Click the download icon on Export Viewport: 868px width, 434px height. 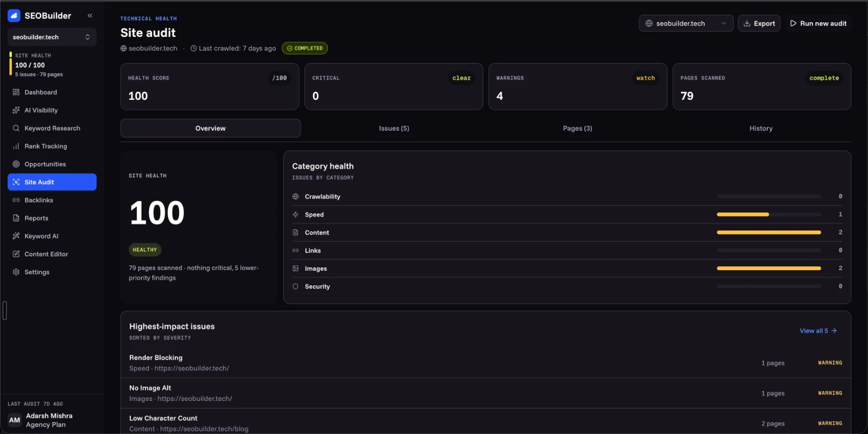click(x=747, y=23)
